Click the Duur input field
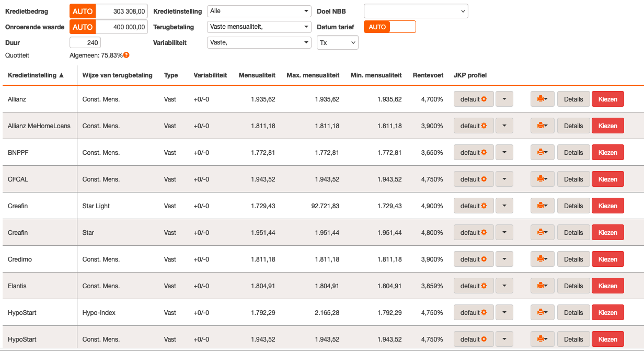Image resolution: width=644 pixels, height=351 pixels. [85, 43]
